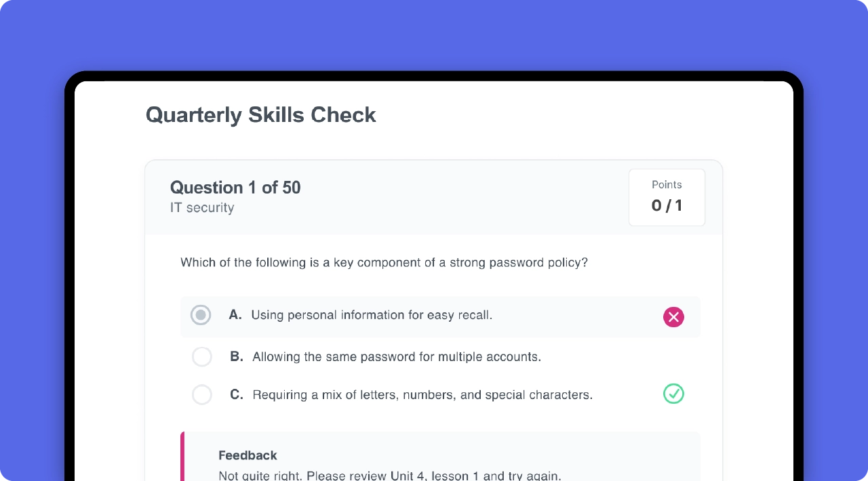Click the green checkmark beside option C
The width and height of the screenshot is (868, 481).
673,394
